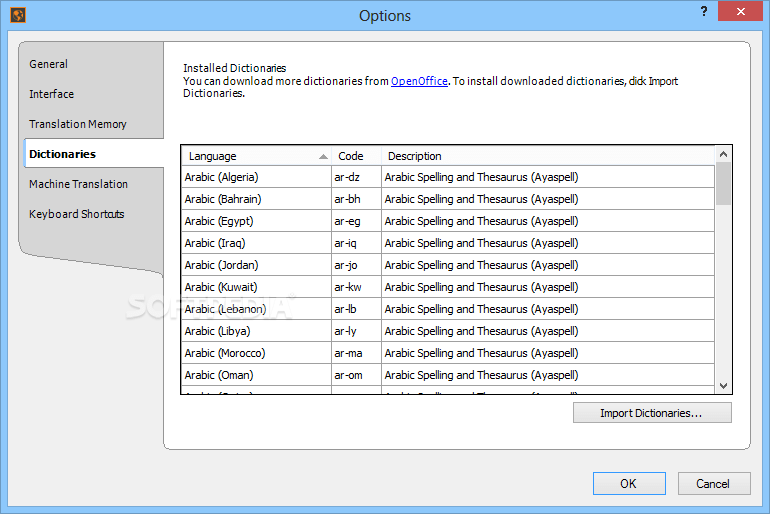
Task: Select the Arabic (Egypt) row
Action: point(448,221)
